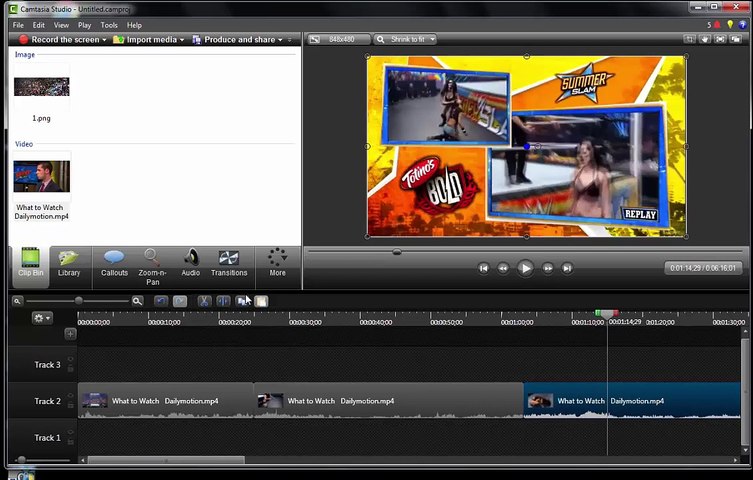Click the Redo icon in timeline toolbar
Viewport: 753px width, 480px height.
coord(180,301)
